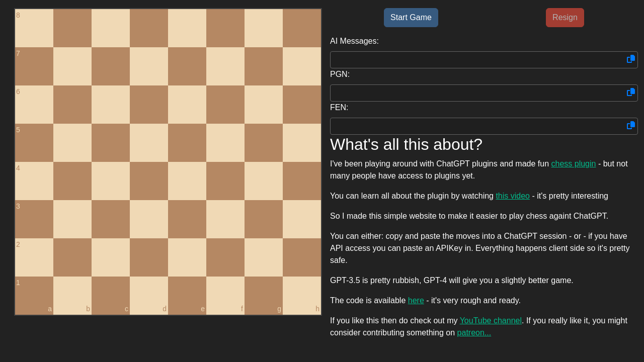Click the g1 square on the board
Image resolution: width=644 pixels, height=362 pixels.
coord(263,295)
